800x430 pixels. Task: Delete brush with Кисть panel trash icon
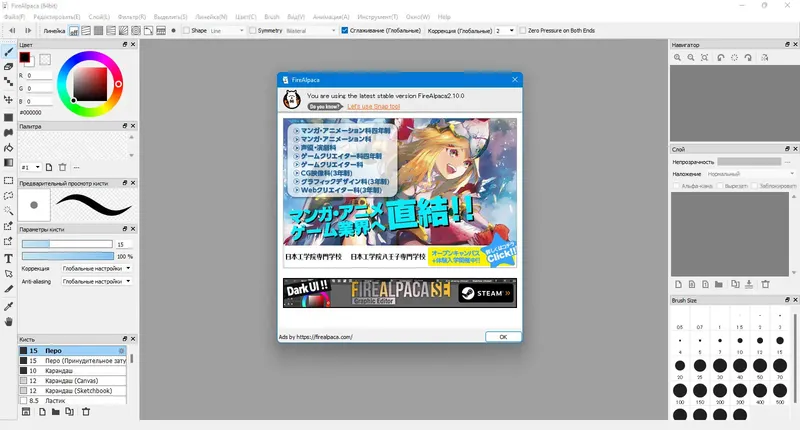(86, 412)
